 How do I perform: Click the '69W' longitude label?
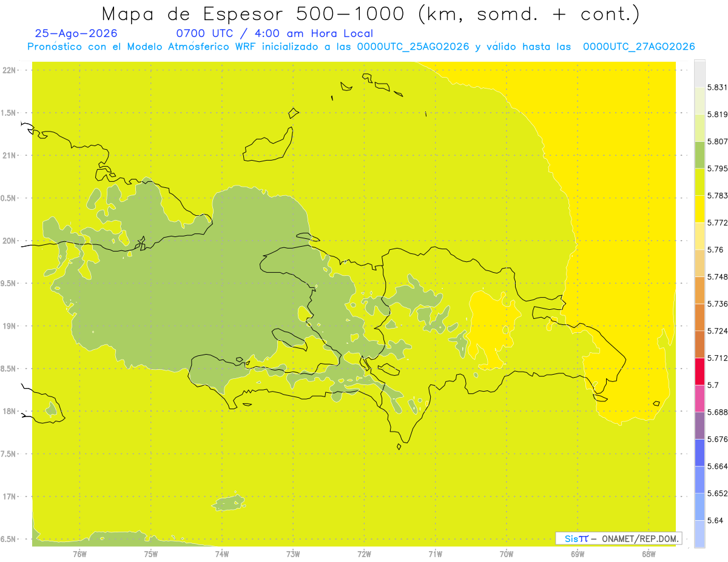(x=577, y=554)
